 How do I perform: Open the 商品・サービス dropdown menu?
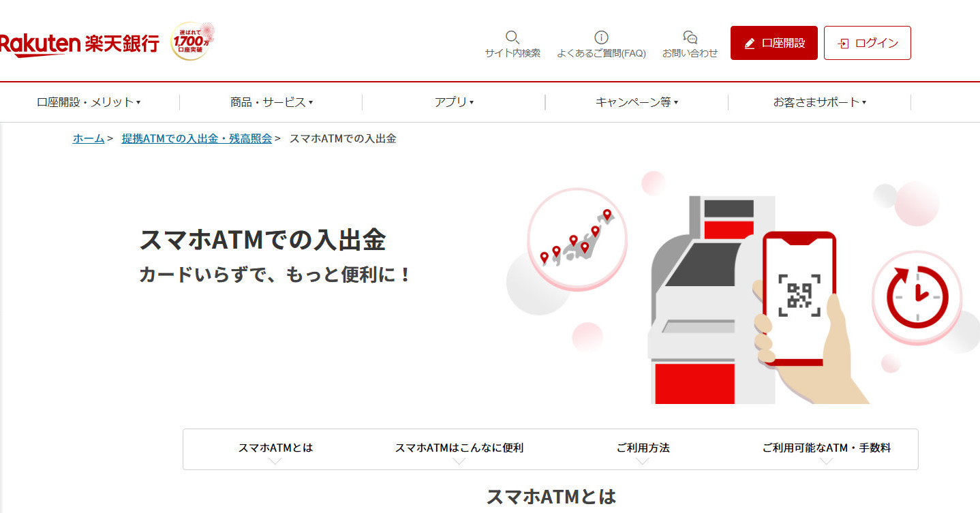270,102
